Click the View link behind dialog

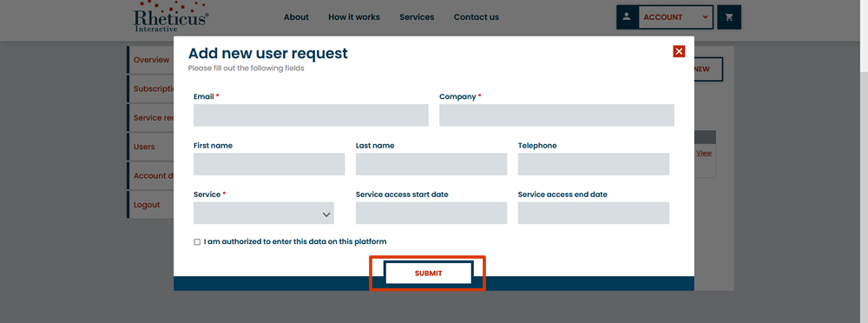(x=704, y=153)
